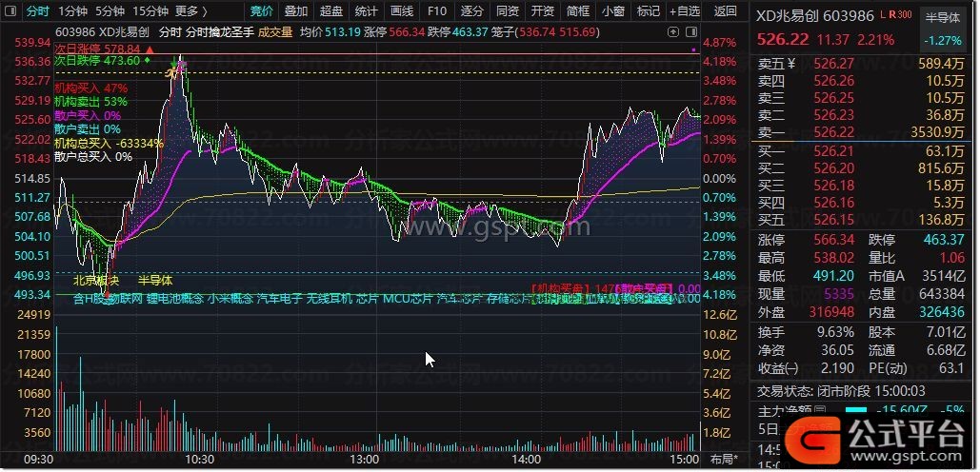Open the 小米概念 concept tag
This screenshot has width=980, height=472.
(230, 299)
